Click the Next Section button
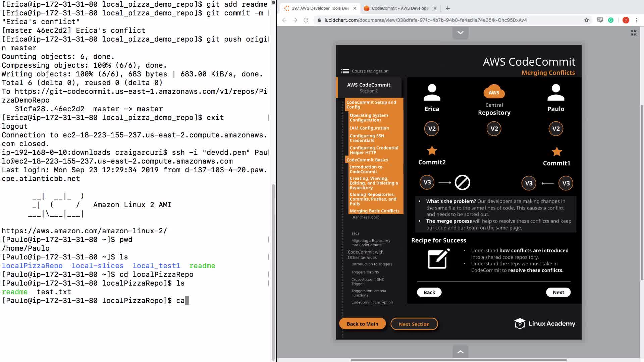Image resolution: width=644 pixels, height=362 pixels. (414, 324)
